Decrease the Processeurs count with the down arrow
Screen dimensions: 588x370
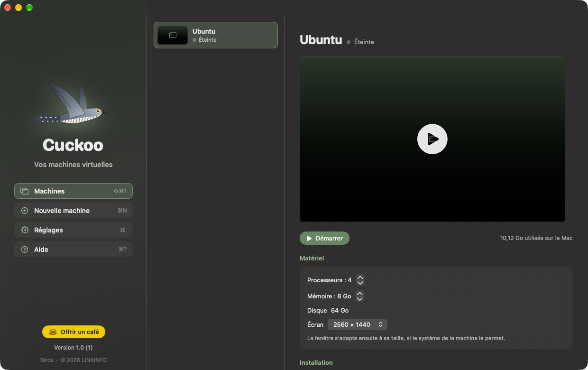[x=360, y=283]
